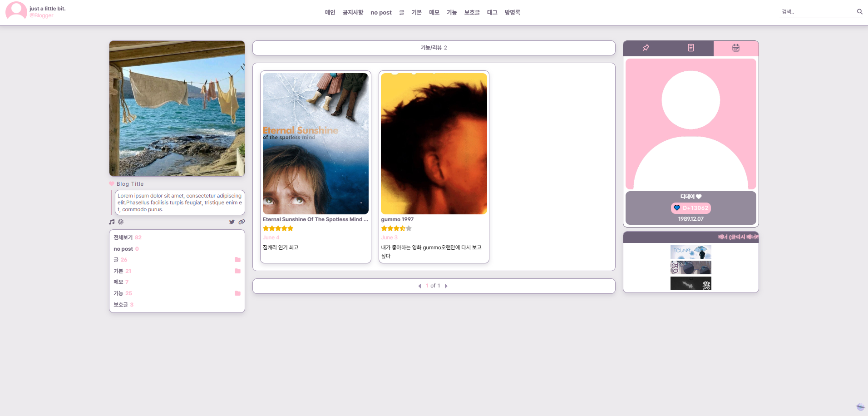
Task: Open the settings gear icon
Action: (x=121, y=222)
